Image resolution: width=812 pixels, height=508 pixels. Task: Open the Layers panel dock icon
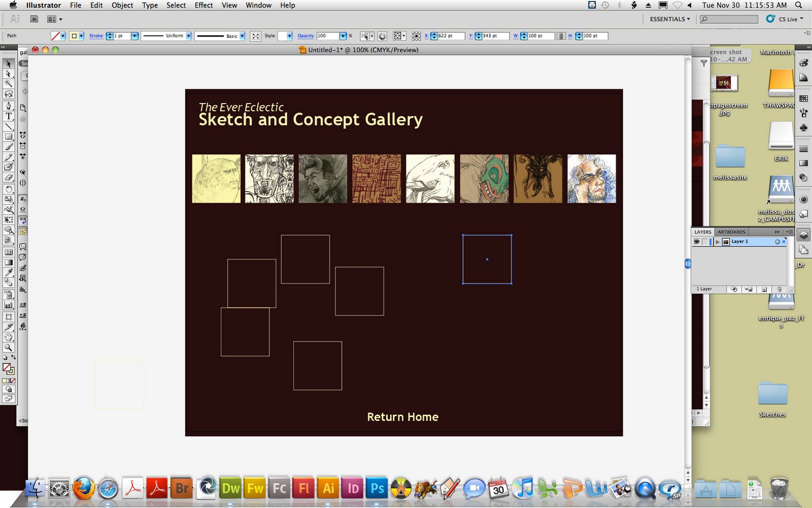[803, 235]
